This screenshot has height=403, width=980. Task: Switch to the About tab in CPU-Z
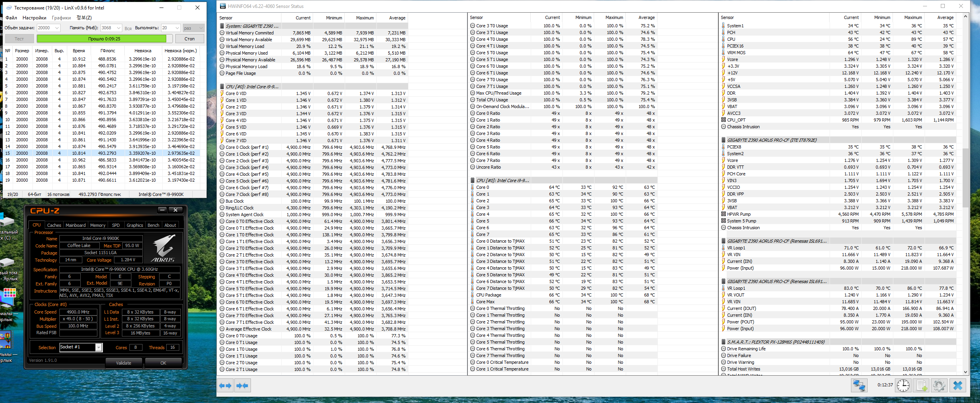(171, 225)
